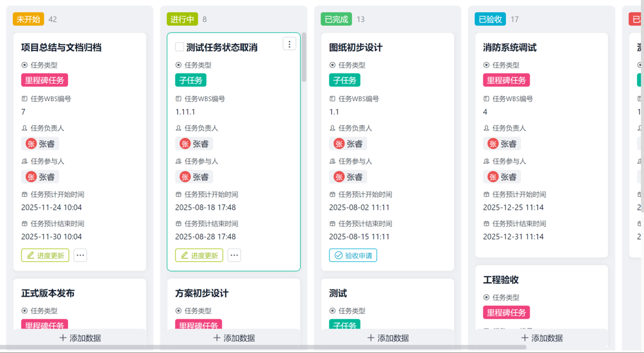The image size is (644, 353).
Task: Tick the 测试任务状态取消 card checkbox
Action: (x=180, y=47)
